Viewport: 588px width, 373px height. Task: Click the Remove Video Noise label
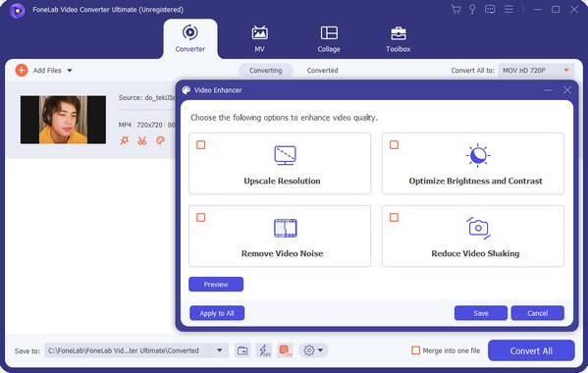pyautogui.click(x=282, y=254)
